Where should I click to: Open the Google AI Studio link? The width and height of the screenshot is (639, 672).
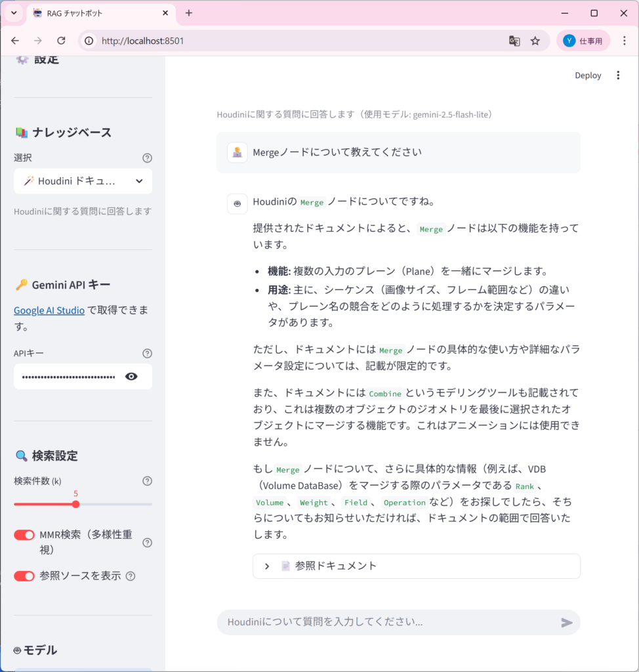[49, 310]
